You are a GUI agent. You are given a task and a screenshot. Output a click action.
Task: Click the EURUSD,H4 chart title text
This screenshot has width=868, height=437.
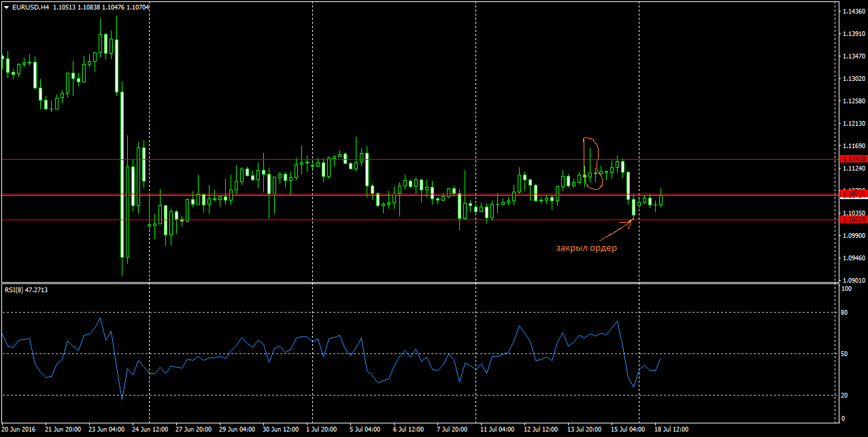coord(31,7)
